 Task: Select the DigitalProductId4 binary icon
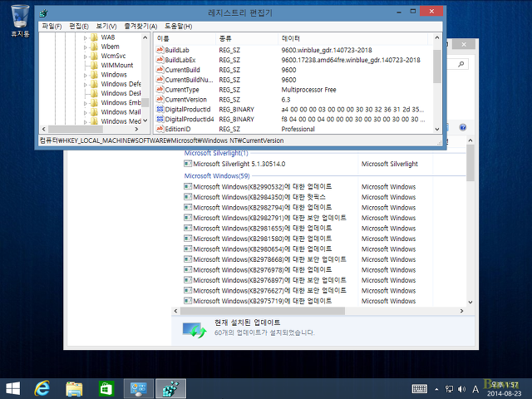pyautogui.click(x=160, y=119)
